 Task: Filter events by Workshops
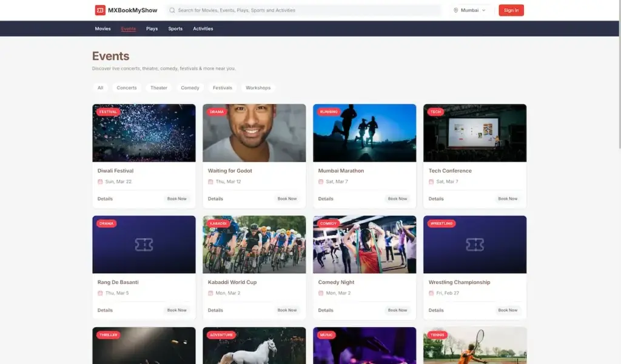coord(258,88)
